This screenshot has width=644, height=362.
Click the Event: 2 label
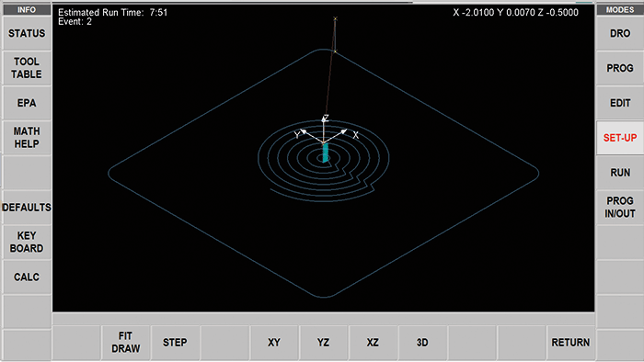coord(75,22)
